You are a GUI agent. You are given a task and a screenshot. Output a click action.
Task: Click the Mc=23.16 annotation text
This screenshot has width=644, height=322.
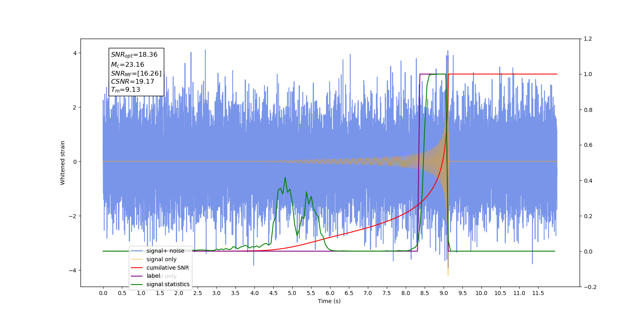pos(128,64)
